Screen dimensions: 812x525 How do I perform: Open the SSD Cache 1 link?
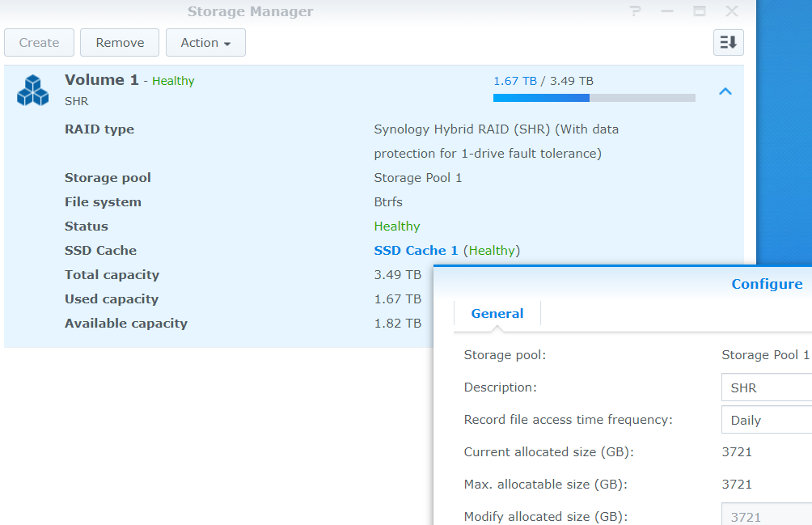pyautogui.click(x=416, y=251)
